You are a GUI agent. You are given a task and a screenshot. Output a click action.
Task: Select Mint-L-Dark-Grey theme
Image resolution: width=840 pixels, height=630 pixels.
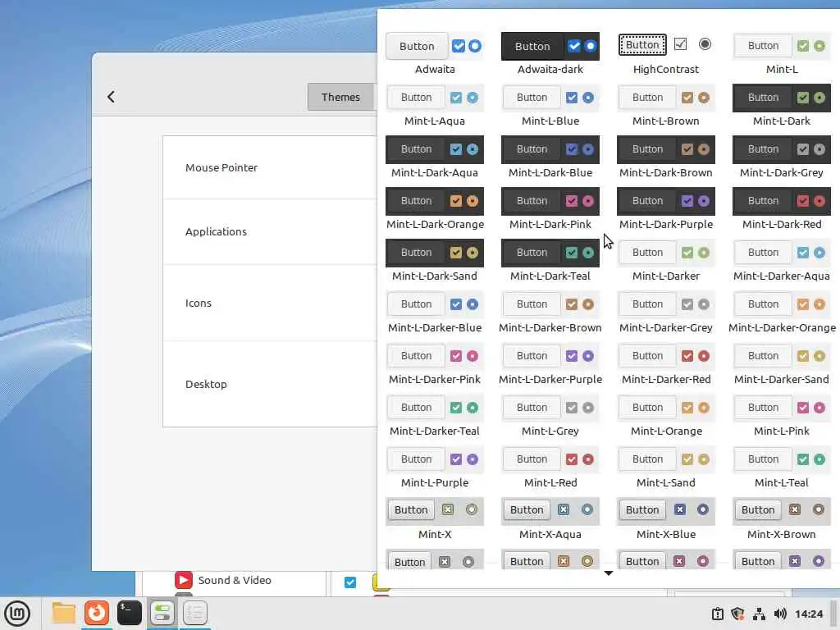782,157
